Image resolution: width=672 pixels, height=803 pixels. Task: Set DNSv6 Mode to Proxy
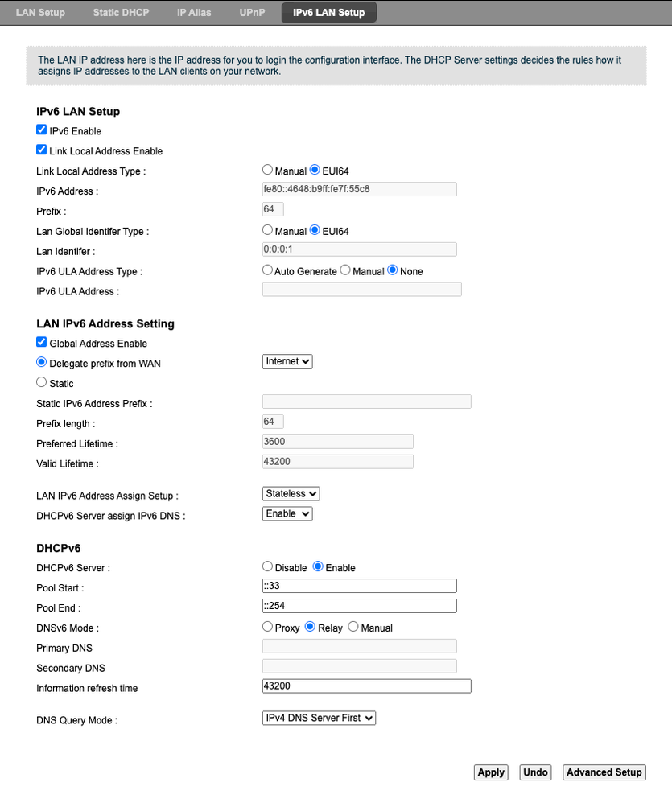tap(268, 627)
